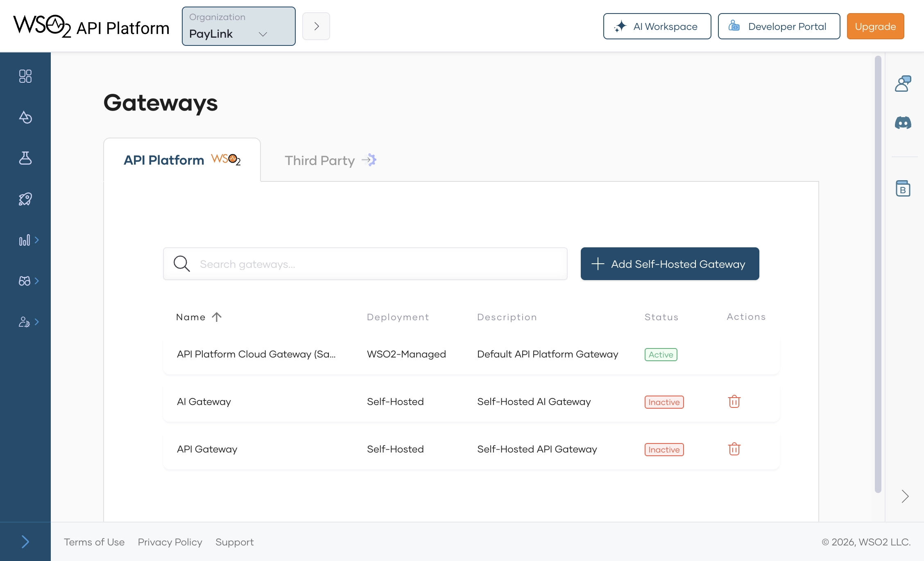Image resolution: width=924 pixels, height=561 pixels.
Task: Open the analytics bar chart icon
Action: [25, 240]
